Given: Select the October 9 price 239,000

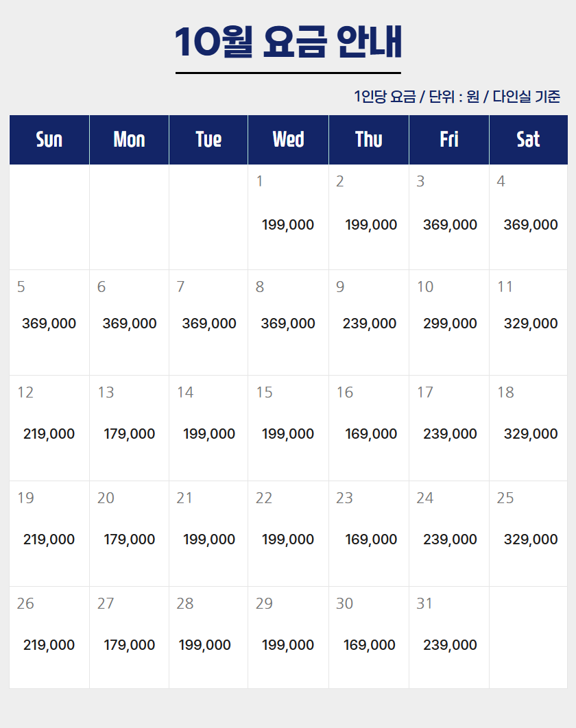Looking at the screenshot, I should click(x=370, y=324).
